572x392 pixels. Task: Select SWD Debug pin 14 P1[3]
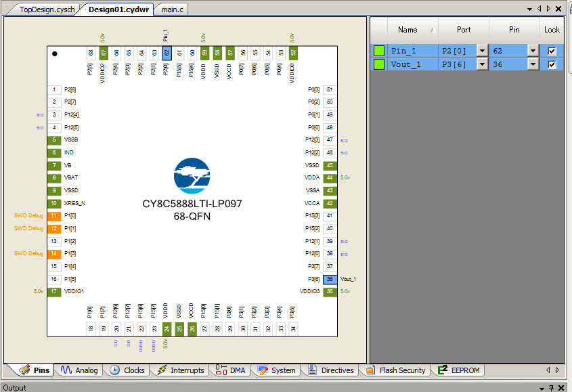coord(54,254)
